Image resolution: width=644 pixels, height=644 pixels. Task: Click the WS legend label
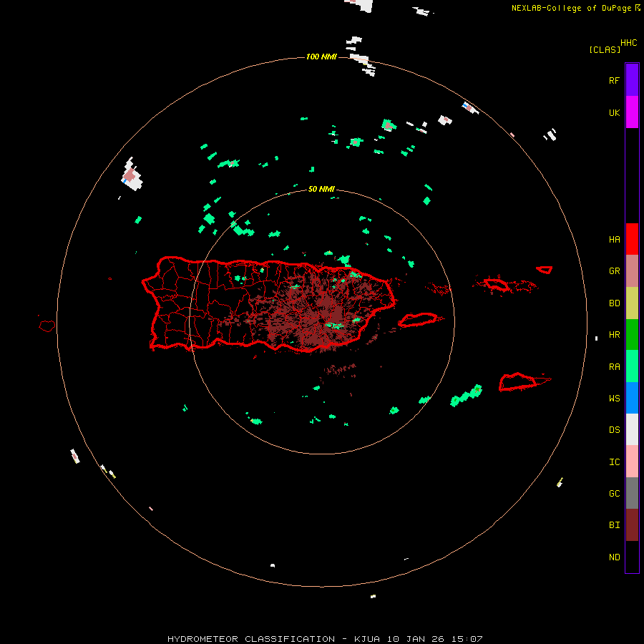(x=614, y=398)
